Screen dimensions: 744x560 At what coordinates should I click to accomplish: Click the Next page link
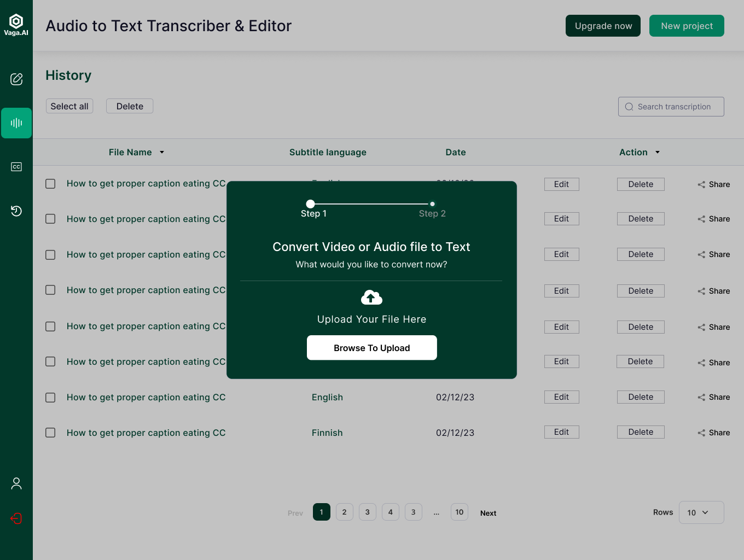point(489,513)
